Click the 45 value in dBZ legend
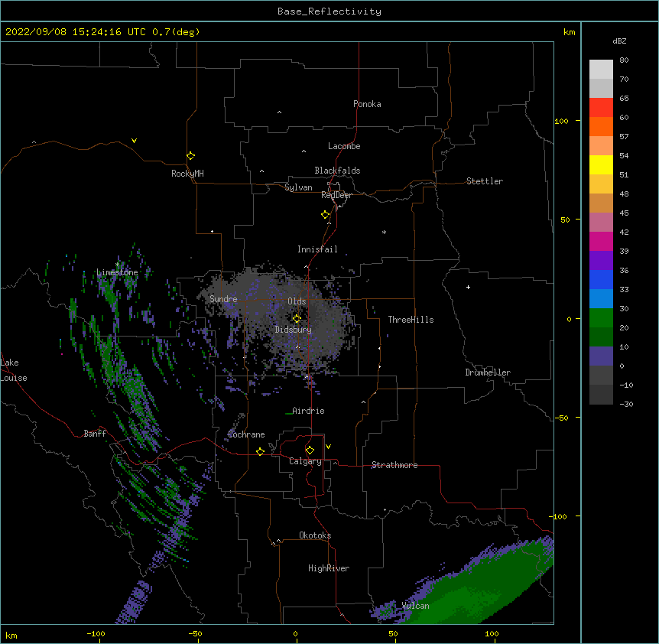 pos(624,213)
